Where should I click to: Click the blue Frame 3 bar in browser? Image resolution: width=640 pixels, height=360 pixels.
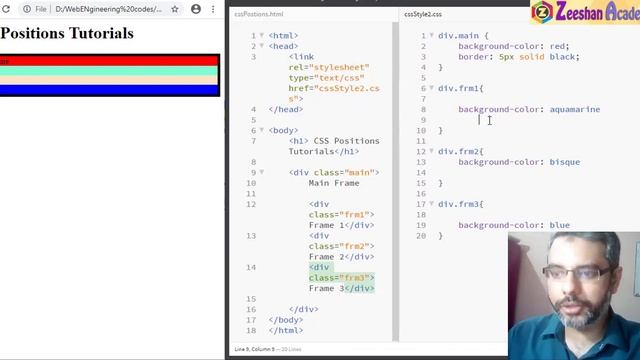(109, 89)
